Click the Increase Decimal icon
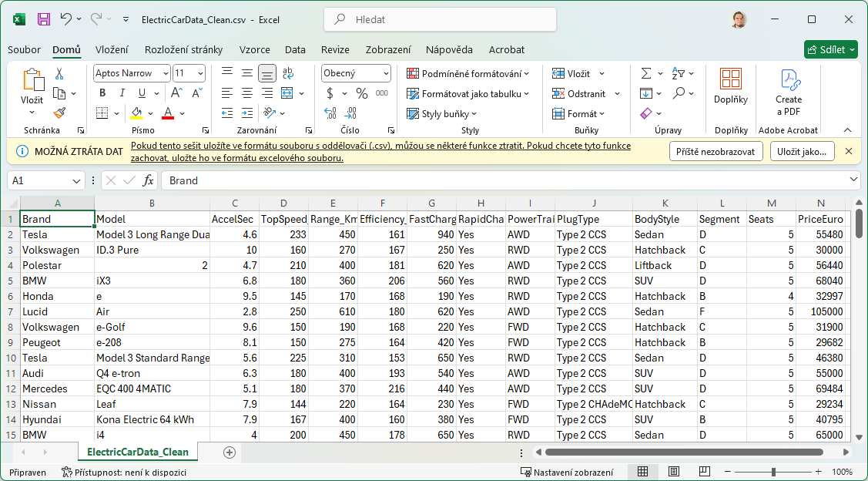This screenshot has width=868, height=481. (x=330, y=113)
